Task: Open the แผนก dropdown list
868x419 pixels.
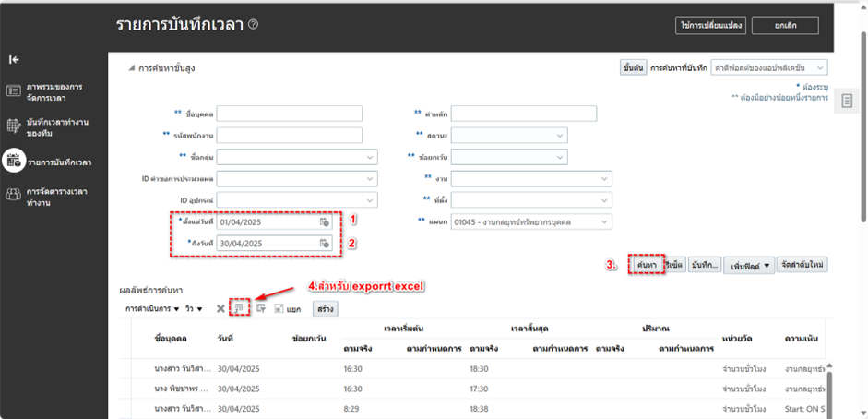Action: click(603, 222)
